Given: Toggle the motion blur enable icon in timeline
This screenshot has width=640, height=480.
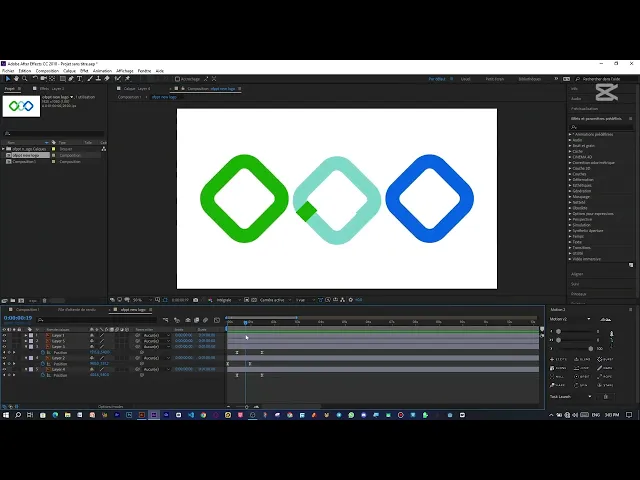Looking at the screenshot, I should pyautogui.click(x=206, y=320).
